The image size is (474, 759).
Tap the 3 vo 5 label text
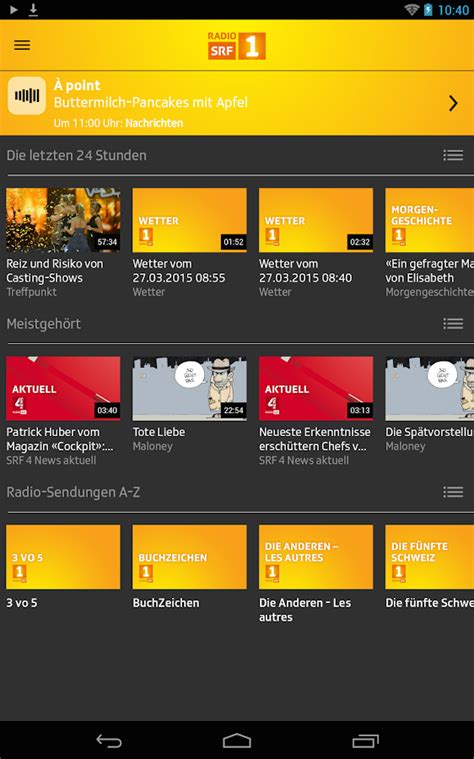21,603
